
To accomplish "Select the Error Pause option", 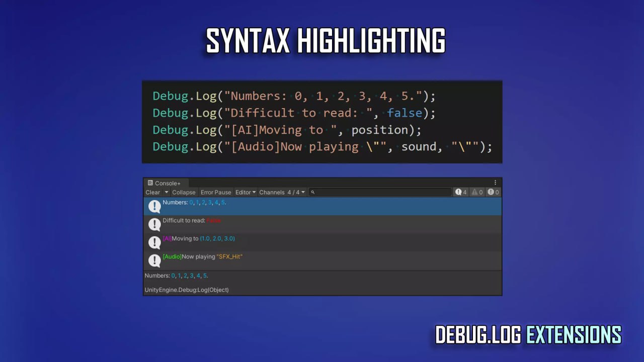I will click(216, 192).
